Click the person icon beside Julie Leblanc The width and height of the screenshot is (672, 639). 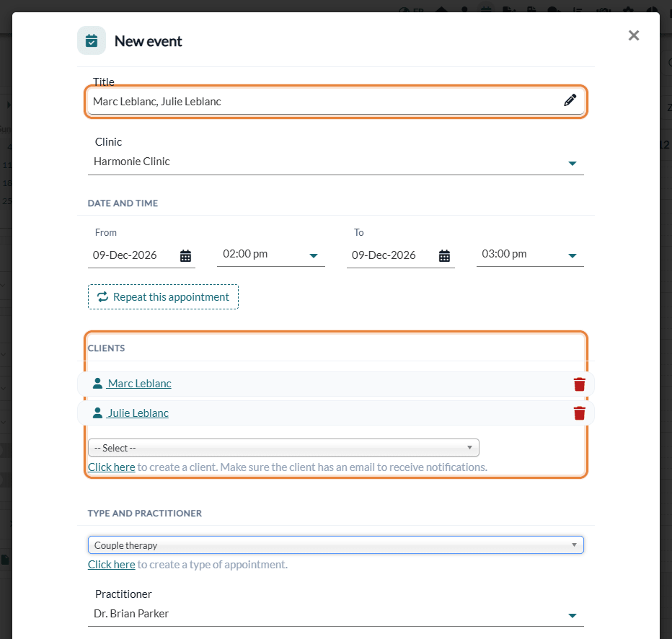98,413
